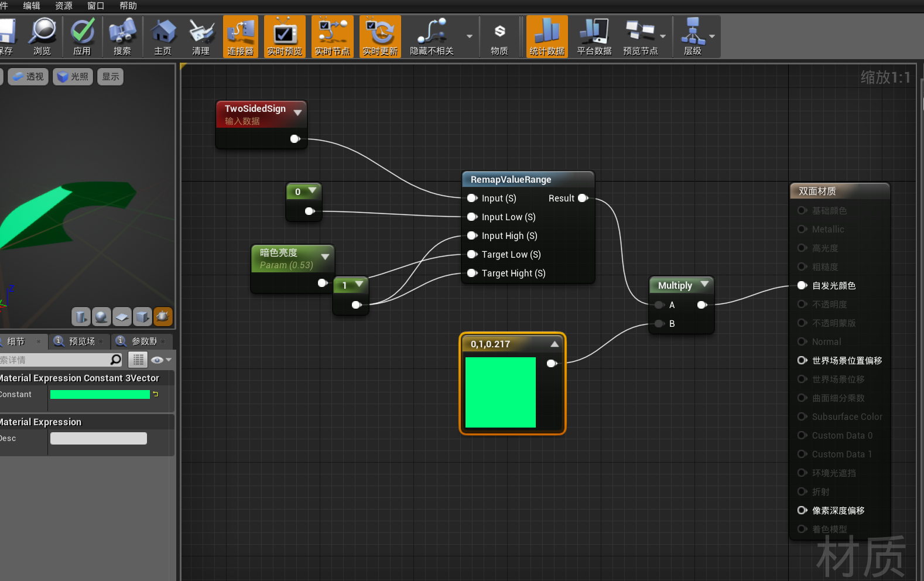The height and width of the screenshot is (581, 924).
Task: Open the 隐藏不相关 dropdown arrow
Action: tap(469, 36)
